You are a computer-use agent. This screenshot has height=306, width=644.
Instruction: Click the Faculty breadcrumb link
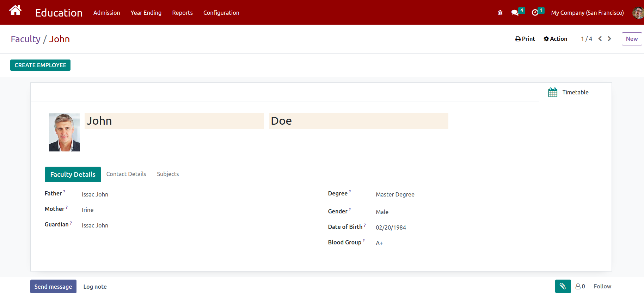point(25,39)
